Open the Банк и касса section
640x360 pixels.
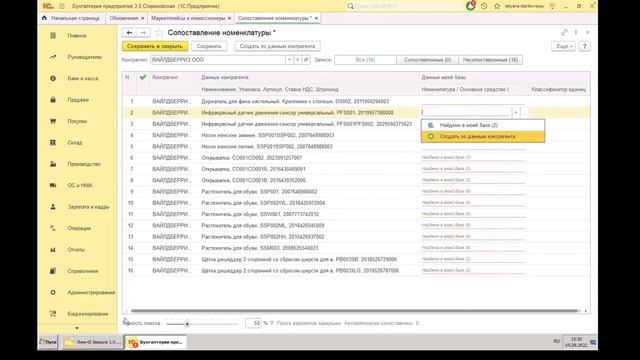83,78
